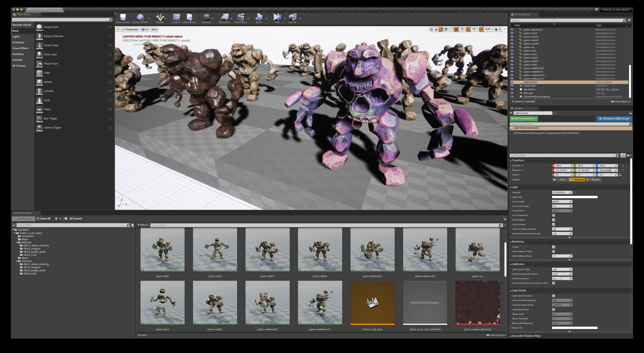Open the viewport options dropdown arrow
This screenshot has height=353, width=644.
(x=118, y=29)
